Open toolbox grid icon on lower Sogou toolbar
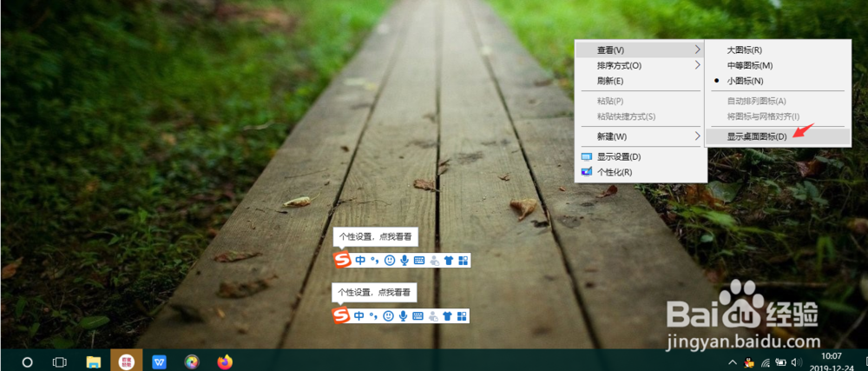This screenshot has width=868, height=371. tap(462, 315)
